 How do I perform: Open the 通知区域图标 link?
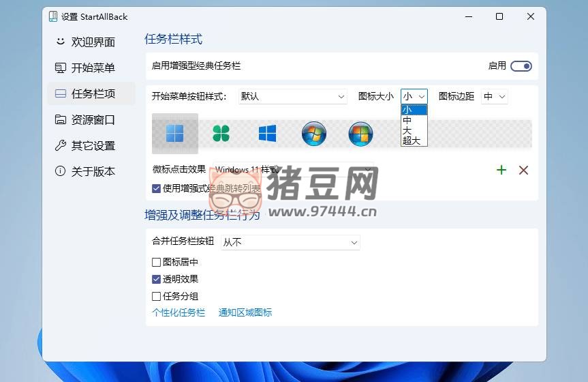(245, 312)
